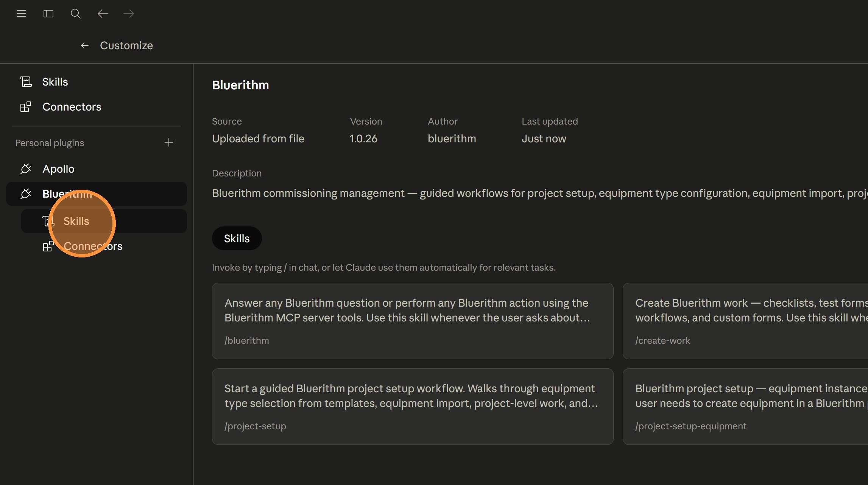Screen dimensions: 868x485
Task: Open top-level Connectors section
Action: (x=72, y=107)
